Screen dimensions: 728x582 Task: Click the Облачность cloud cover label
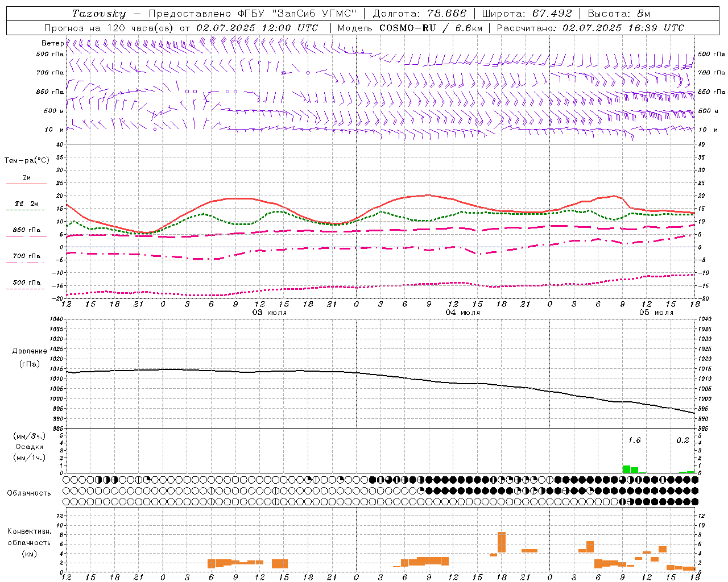pyautogui.click(x=29, y=493)
